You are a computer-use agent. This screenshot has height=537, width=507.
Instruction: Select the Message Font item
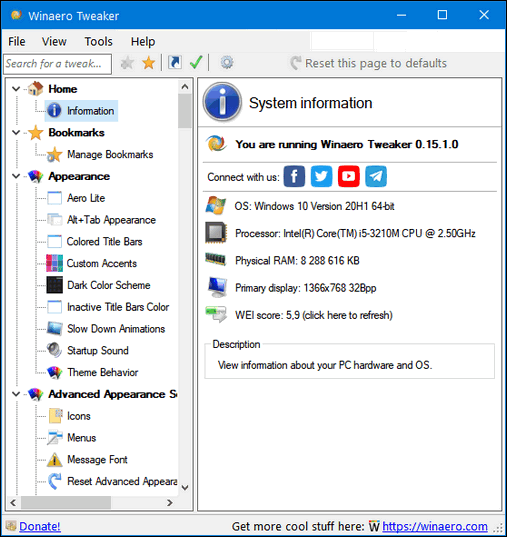[97, 460]
